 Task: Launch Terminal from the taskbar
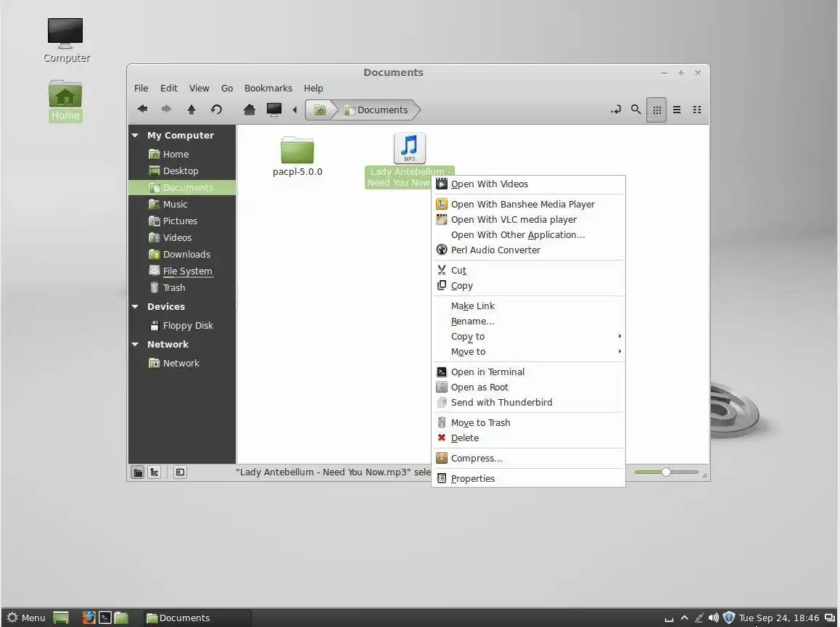105,618
